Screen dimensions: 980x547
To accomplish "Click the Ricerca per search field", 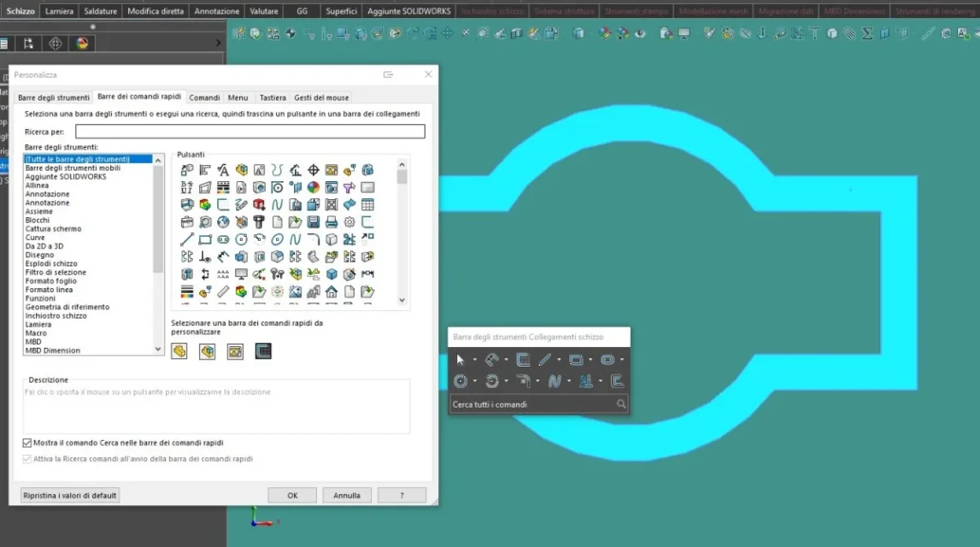I will (250, 132).
